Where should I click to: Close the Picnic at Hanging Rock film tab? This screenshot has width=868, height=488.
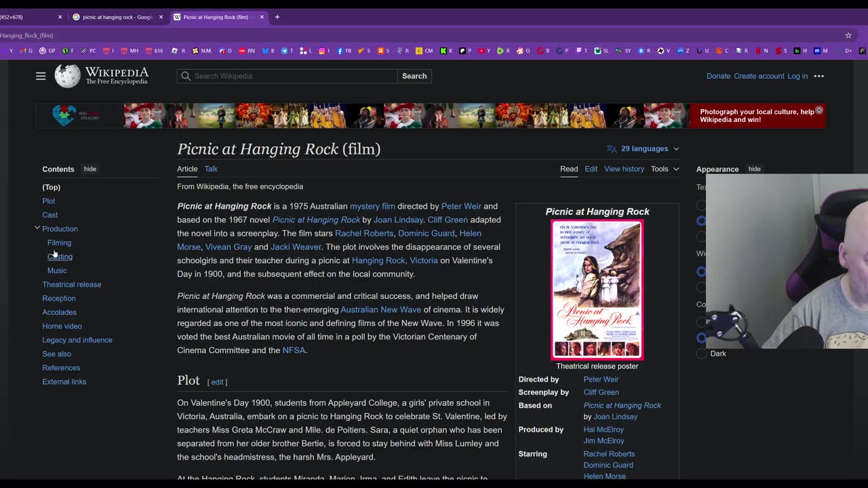tap(262, 17)
